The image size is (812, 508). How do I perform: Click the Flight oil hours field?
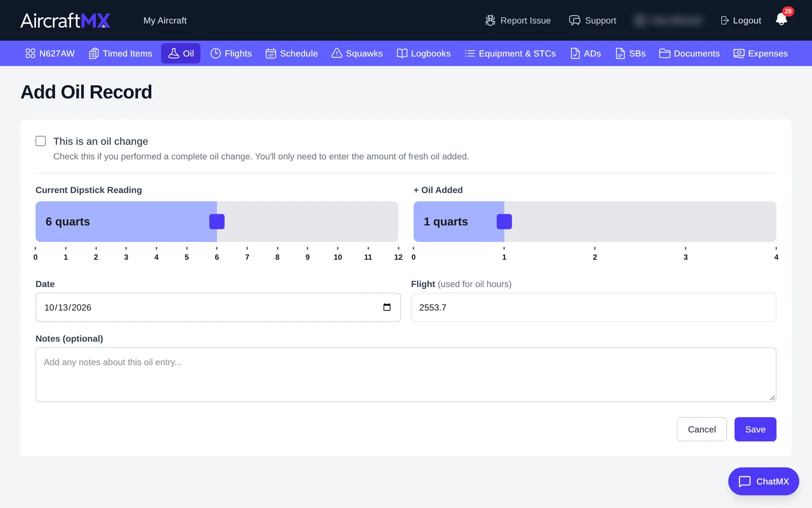(x=593, y=307)
